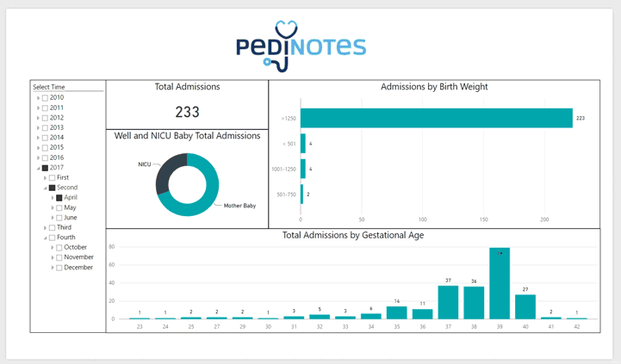Click the Select Time slicer header

49,87
